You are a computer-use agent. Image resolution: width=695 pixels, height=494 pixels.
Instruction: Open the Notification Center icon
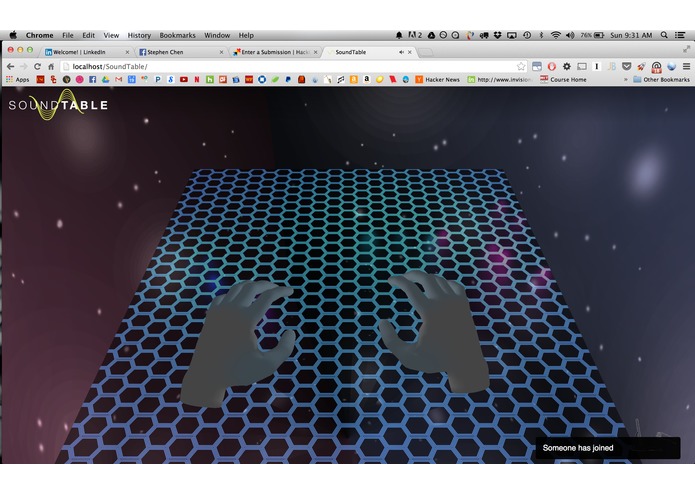click(x=680, y=35)
